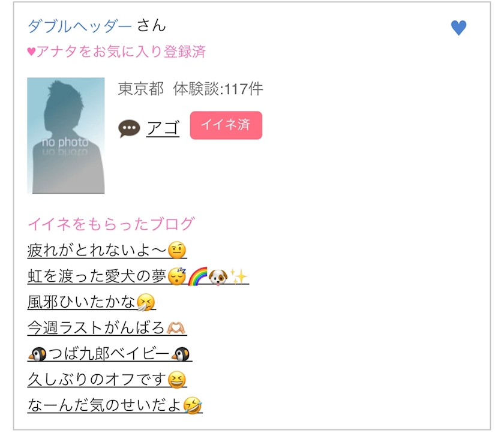Click the rolling laughing emoji on last post
Screen dimensions: 504x439
(193, 405)
